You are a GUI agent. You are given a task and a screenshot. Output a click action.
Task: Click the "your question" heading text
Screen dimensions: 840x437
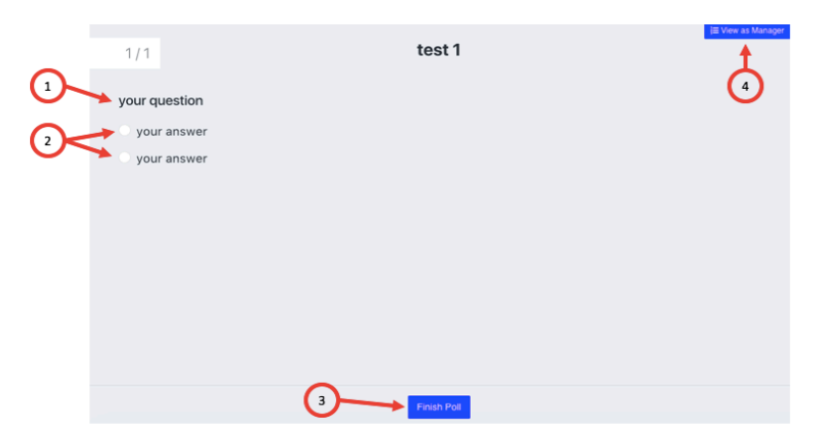pyautogui.click(x=160, y=101)
